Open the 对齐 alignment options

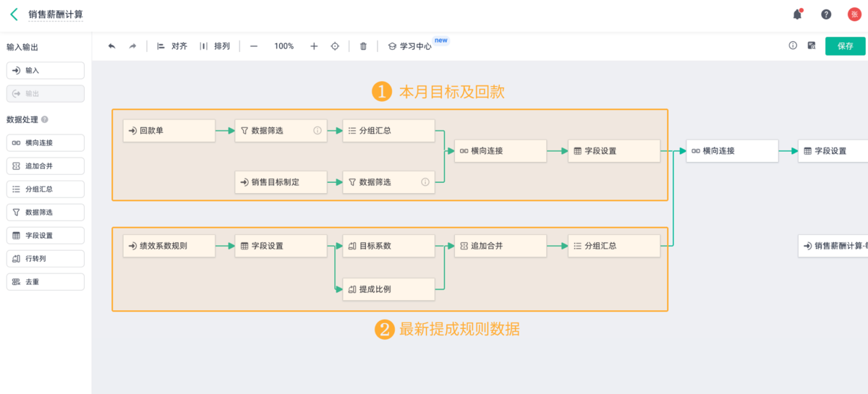[x=172, y=46]
